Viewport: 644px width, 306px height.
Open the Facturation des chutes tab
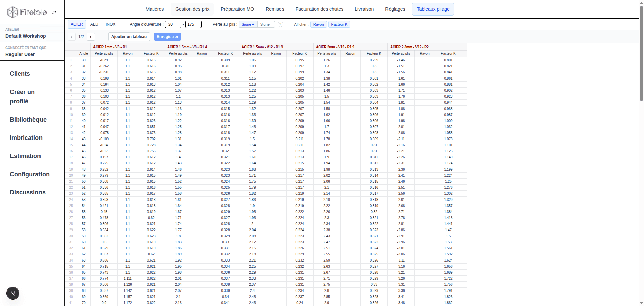click(x=319, y=9)
